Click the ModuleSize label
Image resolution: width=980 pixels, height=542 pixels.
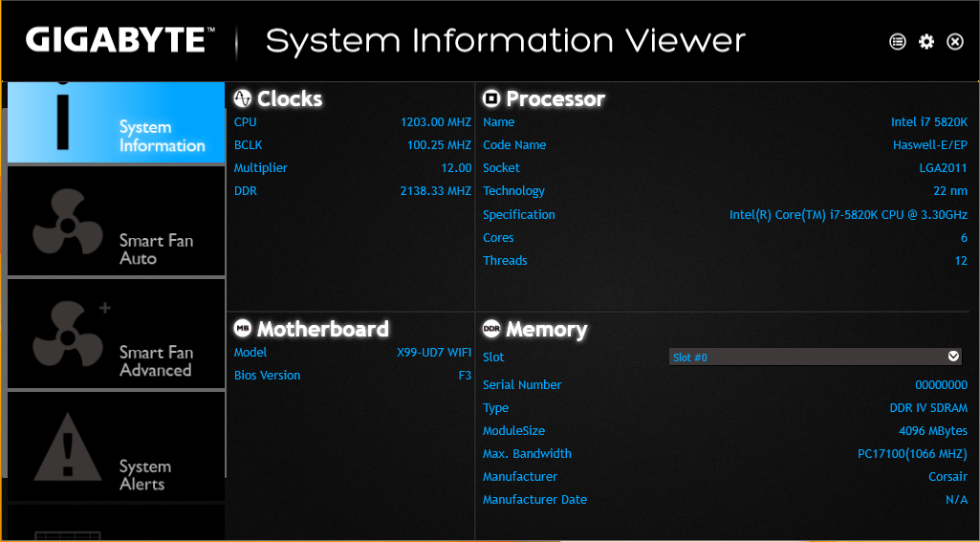[513, 431]
